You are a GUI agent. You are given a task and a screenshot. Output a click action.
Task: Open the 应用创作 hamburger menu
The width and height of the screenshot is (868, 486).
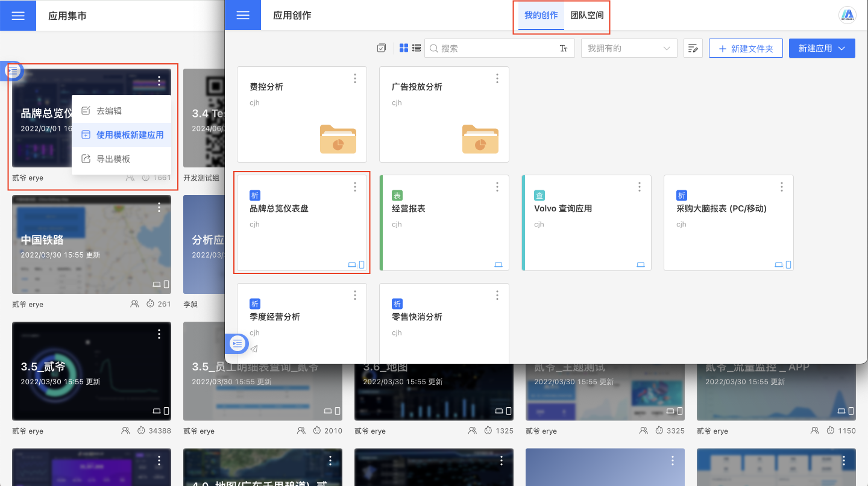coord(243,16)
